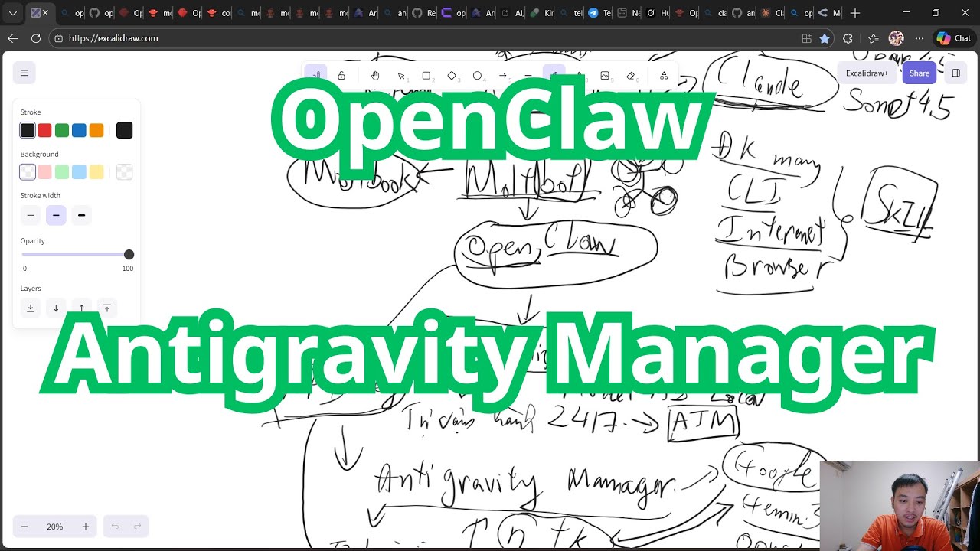Set stroke width to thin
The height and width of the screenshot is (551, 980).
point(31,216)
